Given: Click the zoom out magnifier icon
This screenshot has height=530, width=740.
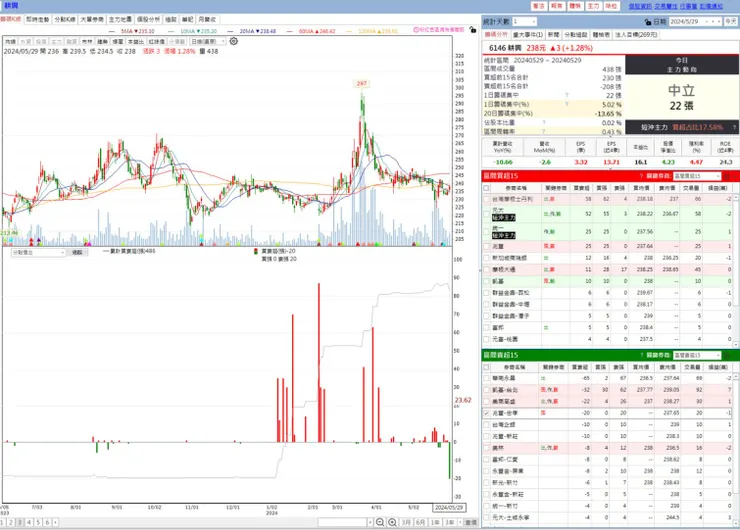Looking at the screenshot, I should click(380, 522).
